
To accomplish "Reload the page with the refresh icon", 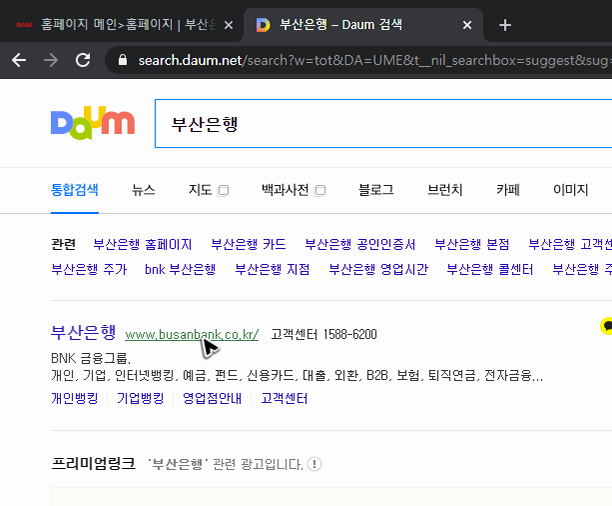I will 83,60.
